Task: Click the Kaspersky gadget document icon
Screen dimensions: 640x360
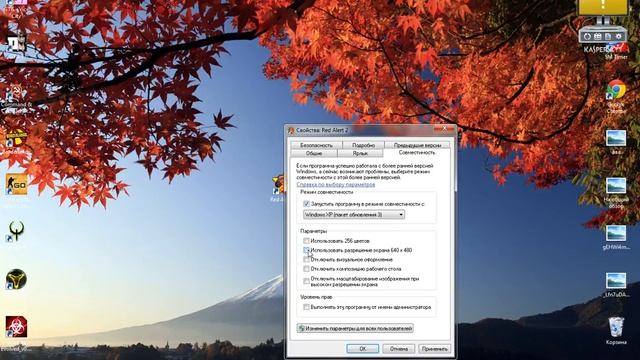Action: point(608,36)
